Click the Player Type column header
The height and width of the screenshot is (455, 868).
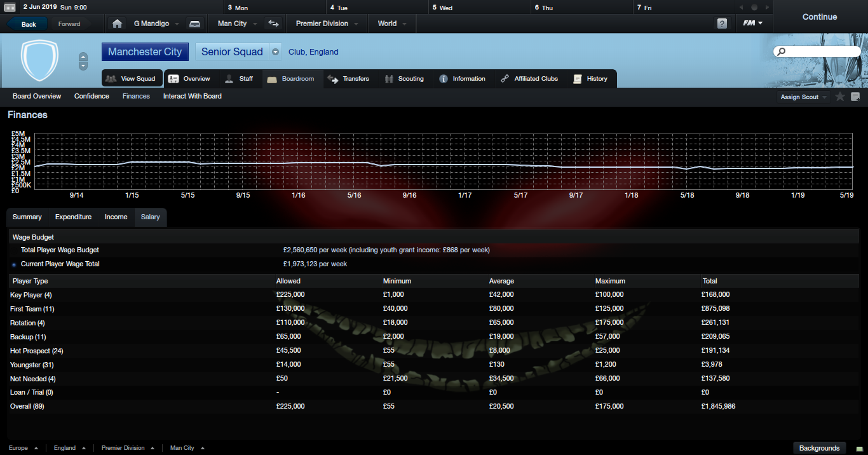click(x=30, y=281)
